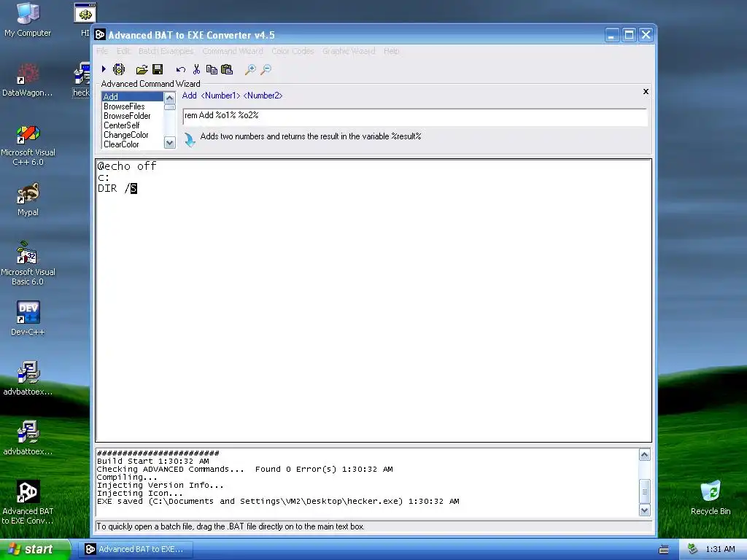
Task: Select Dev-C++ desktop icon
Action: (28, 318)
